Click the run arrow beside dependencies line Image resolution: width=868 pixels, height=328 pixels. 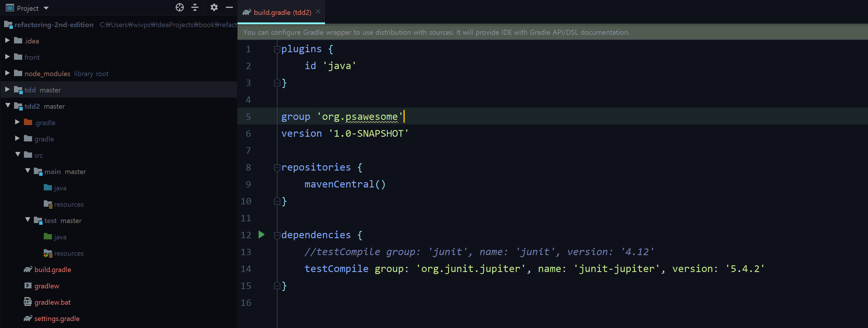261,234
